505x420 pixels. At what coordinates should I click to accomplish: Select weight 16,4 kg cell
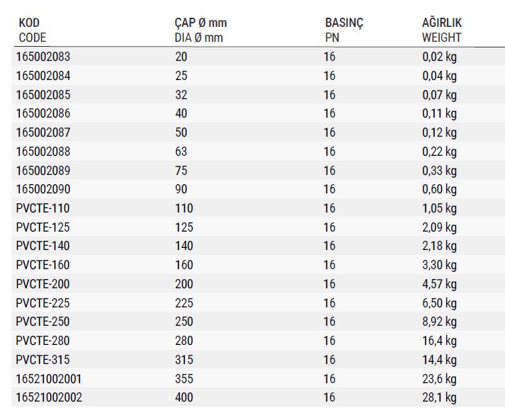439,341
